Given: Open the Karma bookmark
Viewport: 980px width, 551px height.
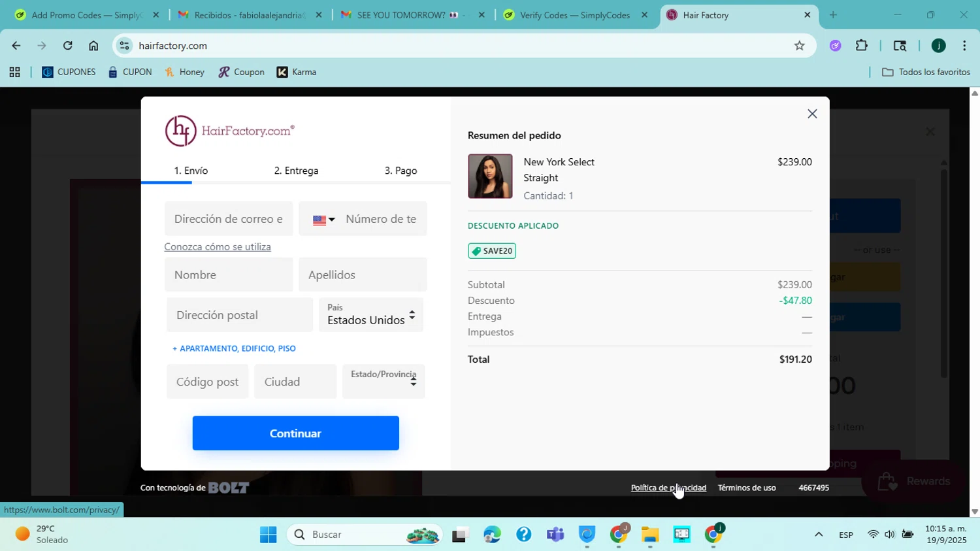Looking at the screenshot, I should 297,73.
